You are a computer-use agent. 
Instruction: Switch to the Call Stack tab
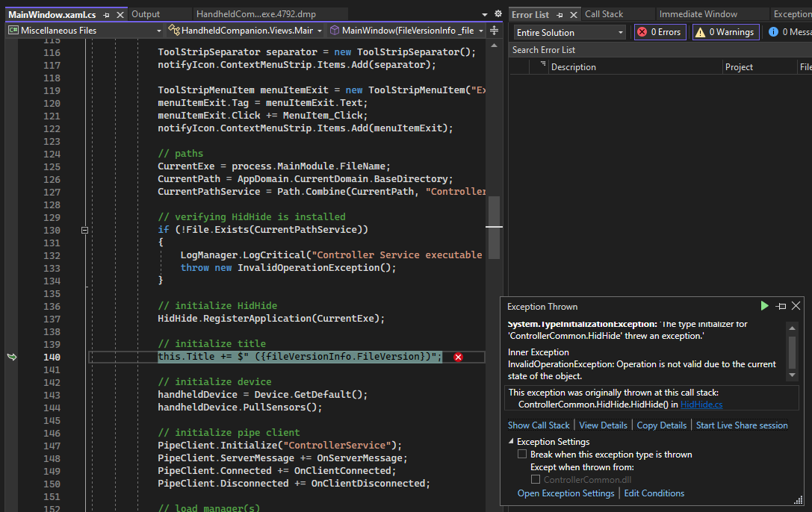pyautogui.click(x=604, y=14)
